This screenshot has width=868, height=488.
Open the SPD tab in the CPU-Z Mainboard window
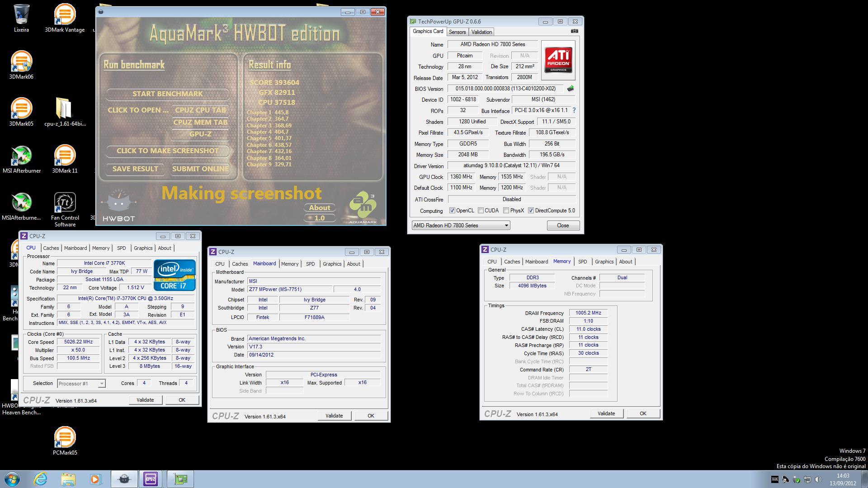click(x=310, y=264)
